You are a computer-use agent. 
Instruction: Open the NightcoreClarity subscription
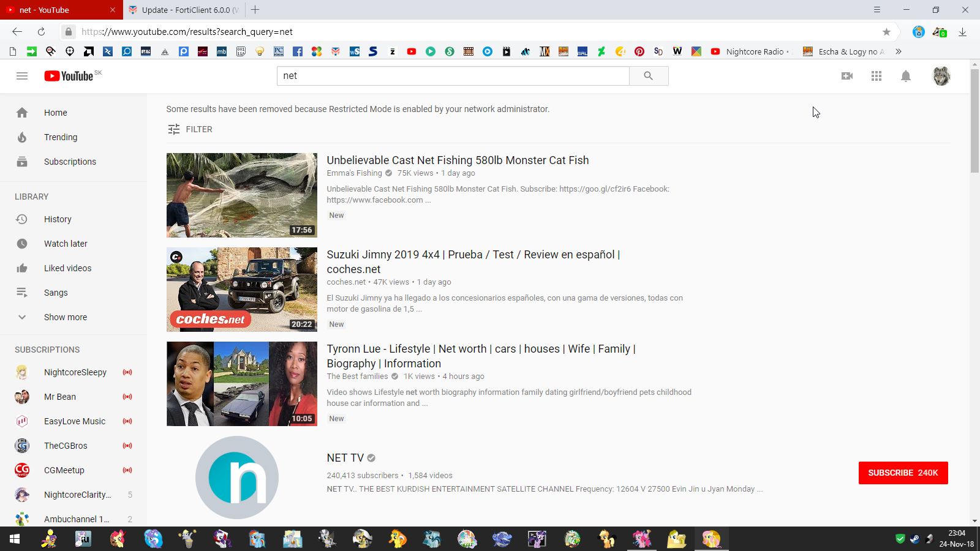click(73, 495)
